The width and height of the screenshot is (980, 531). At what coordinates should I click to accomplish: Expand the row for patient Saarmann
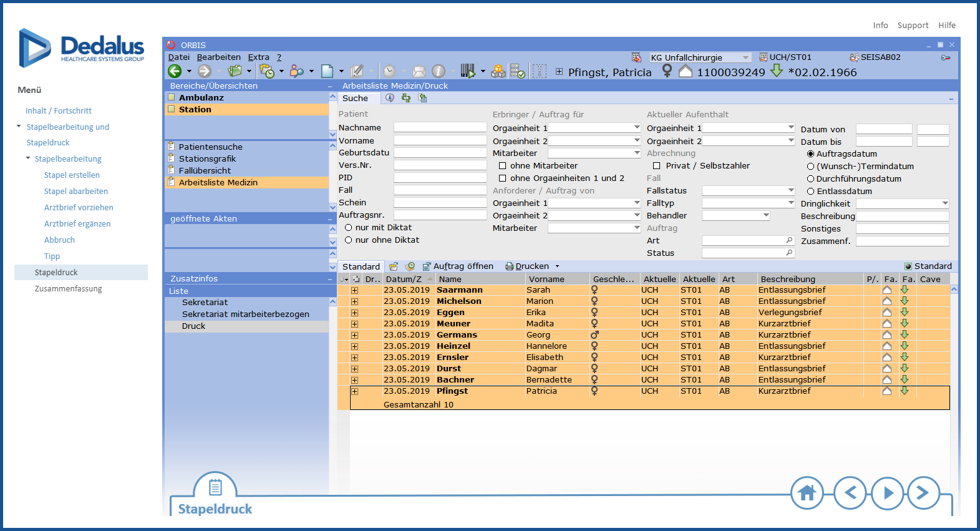[x=354, y=290]
